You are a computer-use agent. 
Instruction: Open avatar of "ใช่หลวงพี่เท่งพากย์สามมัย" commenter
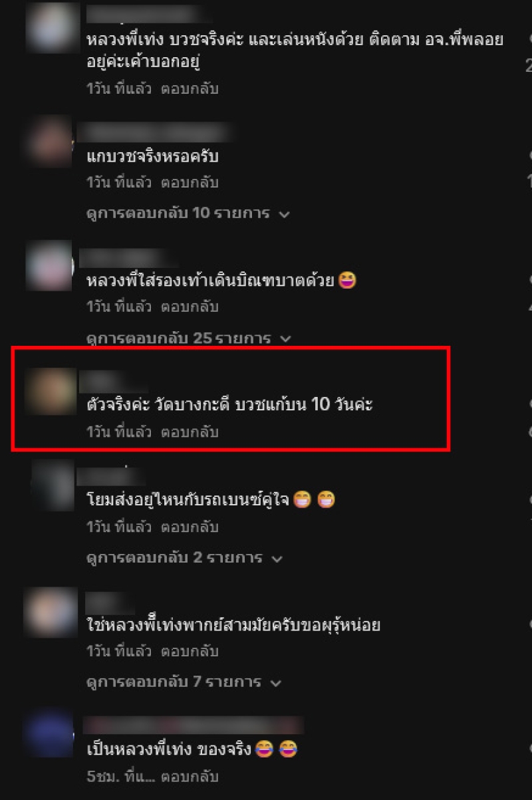pyautogui.click(x=49, y=610)
